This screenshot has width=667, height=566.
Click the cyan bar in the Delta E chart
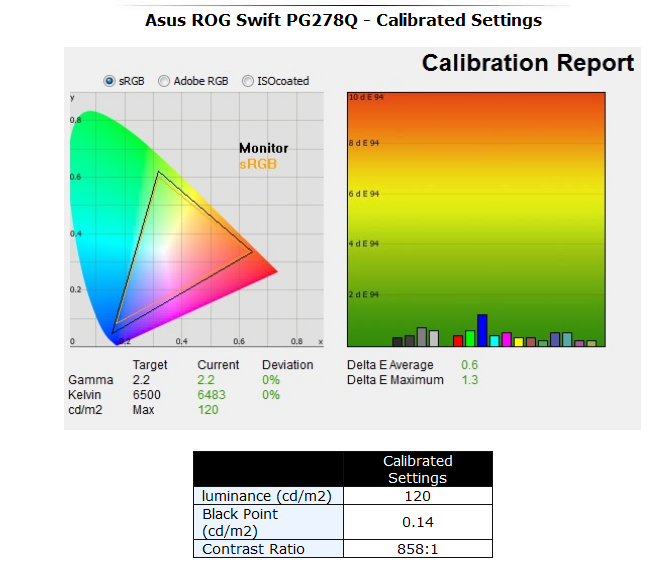pyautogui.click(x=494, y=341)
